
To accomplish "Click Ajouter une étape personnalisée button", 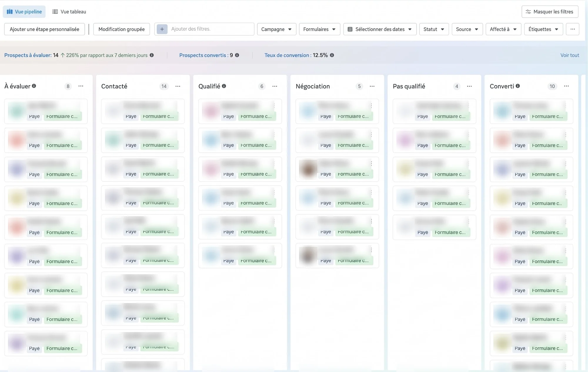I will click(x=44, y=29).
